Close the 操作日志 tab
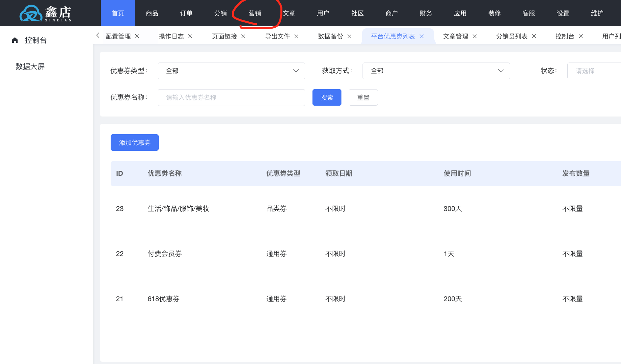The height and width of the screenshot is (364, 621). click(190, 36)
